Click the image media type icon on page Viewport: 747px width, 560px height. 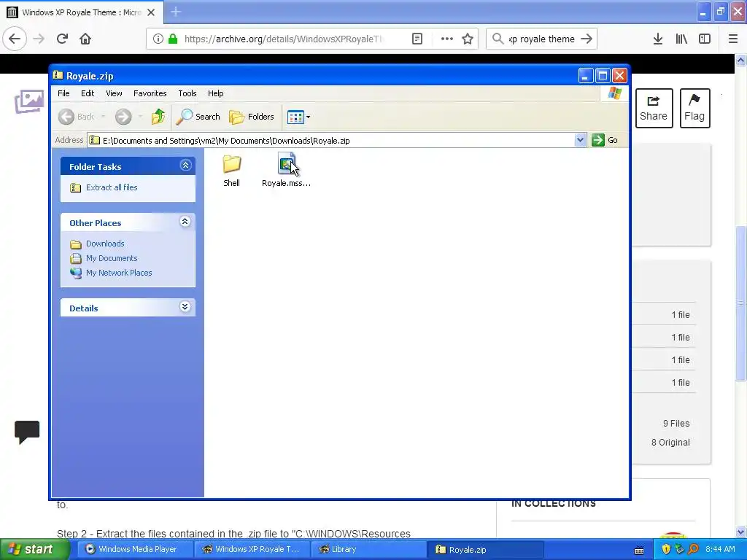tap(29, 101)
